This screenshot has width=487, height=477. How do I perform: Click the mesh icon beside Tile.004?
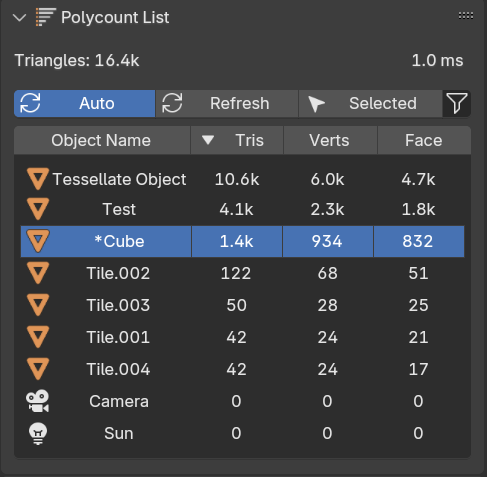[38, 369]
